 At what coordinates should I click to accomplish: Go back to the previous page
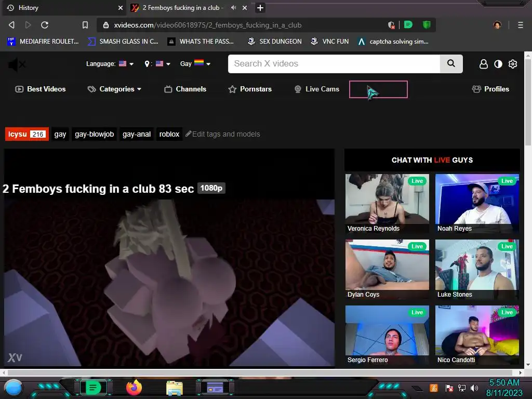pyautogui.click(x=11, y=25)
